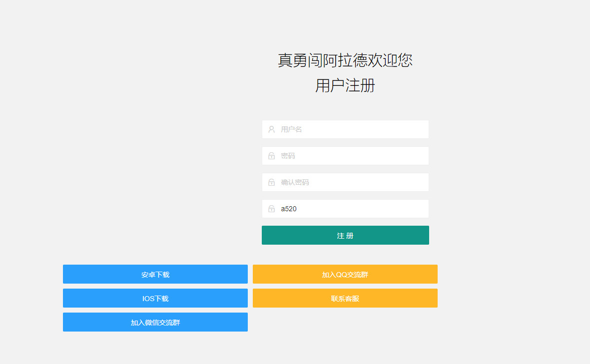
Task: Click the yellow QQ group button
Action: pyautogui.click(x=345, y=274)
